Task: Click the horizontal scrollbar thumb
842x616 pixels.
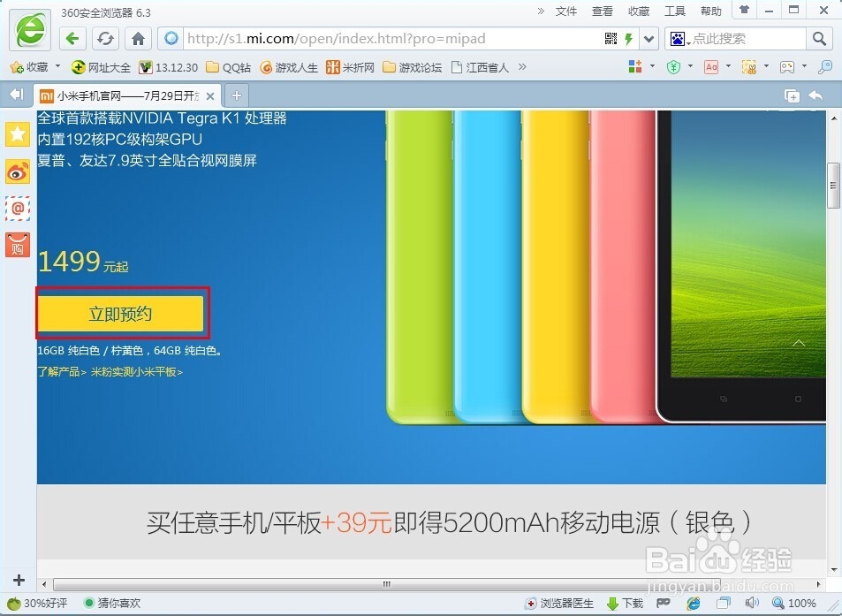Action: (387, 584)
